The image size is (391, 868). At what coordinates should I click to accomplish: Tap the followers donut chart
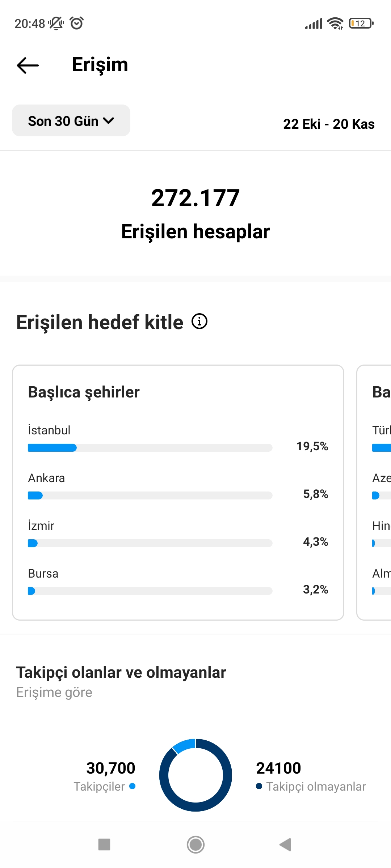tap(195, 775)
